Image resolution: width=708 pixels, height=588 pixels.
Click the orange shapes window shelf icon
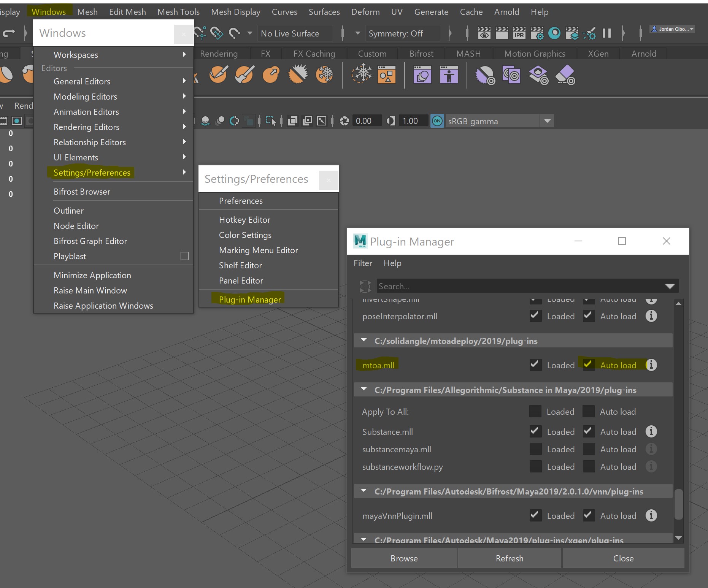coord(387,74)
